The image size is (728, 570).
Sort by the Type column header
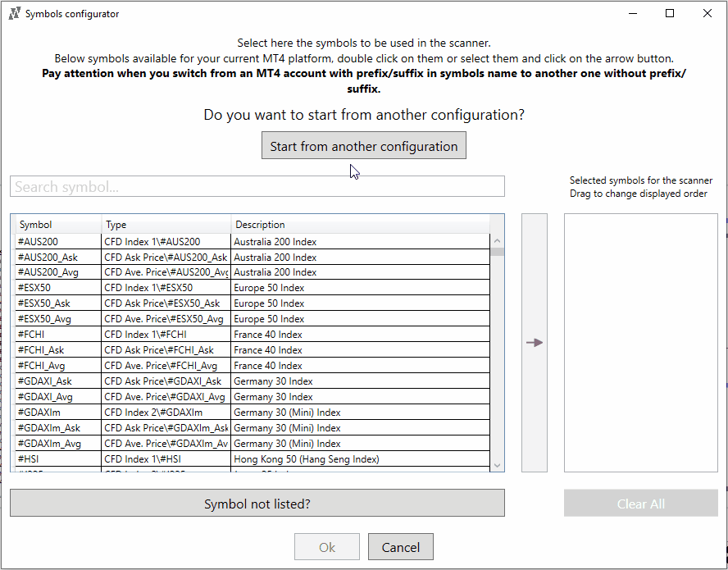[166, 225]
